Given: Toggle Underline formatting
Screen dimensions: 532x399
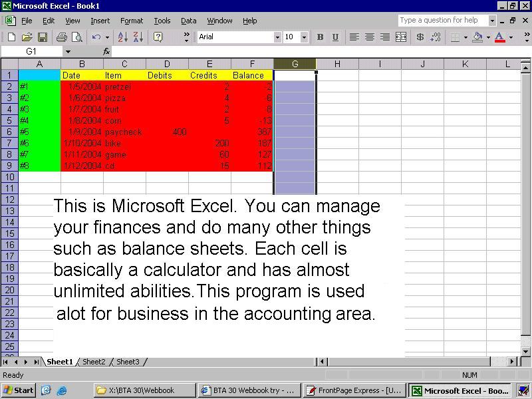Looking at the screenshot, I should tap(335, 37).
